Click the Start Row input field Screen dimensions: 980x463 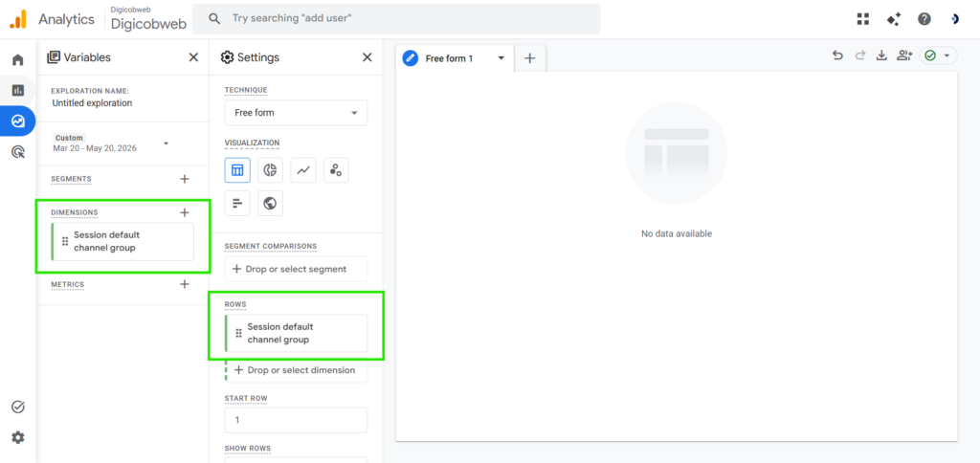(297, 420)
